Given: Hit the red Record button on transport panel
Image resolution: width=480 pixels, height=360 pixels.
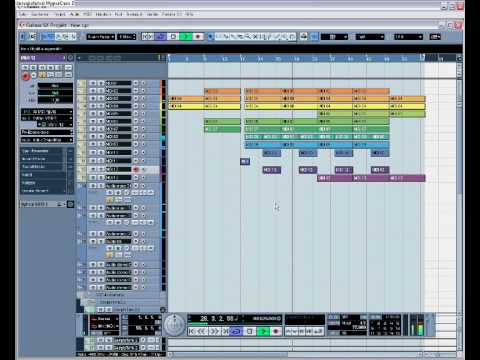Looking at the screenshot, I should pyautogui.click(x=276, y=331).
